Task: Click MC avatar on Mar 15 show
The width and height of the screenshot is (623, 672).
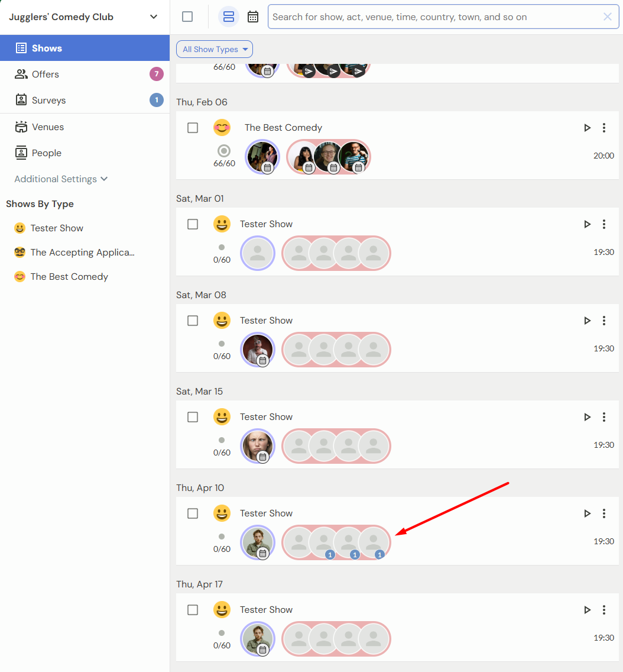Action: tap(257, 446)
